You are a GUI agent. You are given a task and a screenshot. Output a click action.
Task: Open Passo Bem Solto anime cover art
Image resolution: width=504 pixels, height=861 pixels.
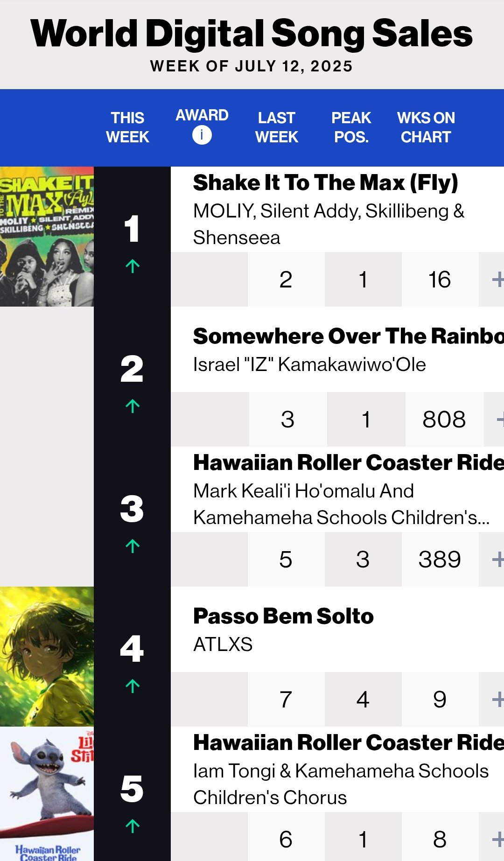tap(47, 657)
